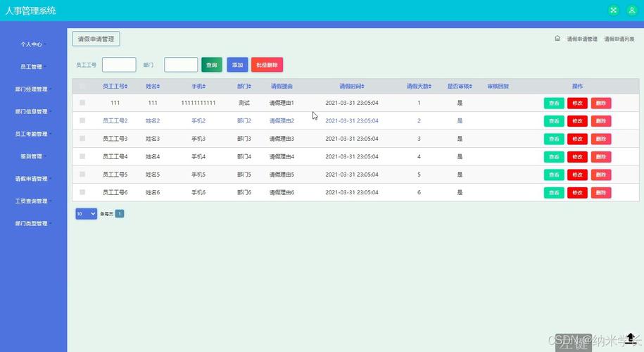Click the green 查询 search button
This screenshot has width=644, height=352.
tap(212, 65)
